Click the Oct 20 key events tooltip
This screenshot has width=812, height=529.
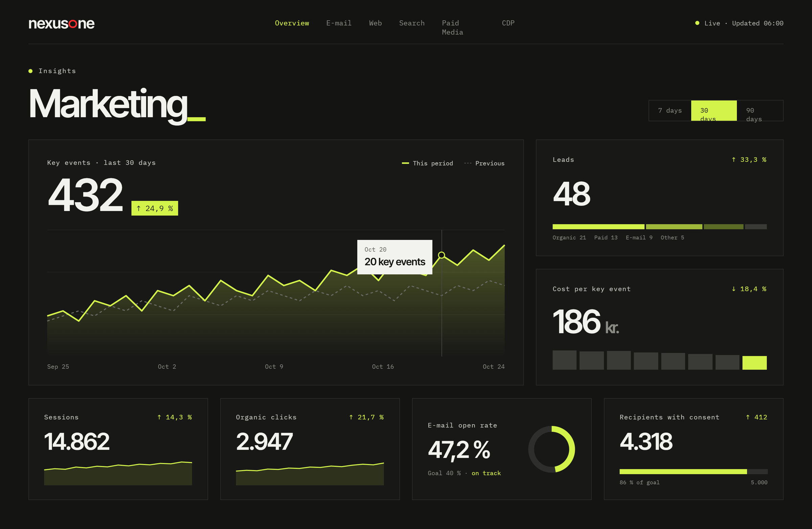394,257
